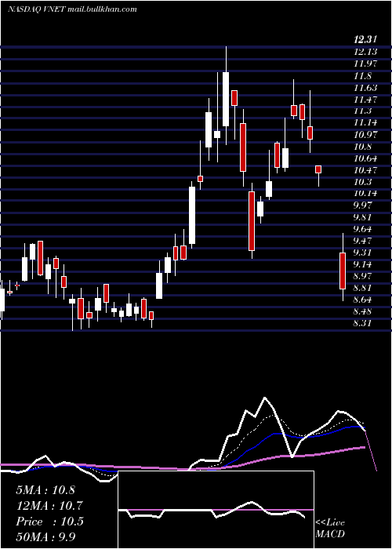The image size is (392, 549).
Task: Click the 11.47 price axis label
Action: [x=365, y=100]
